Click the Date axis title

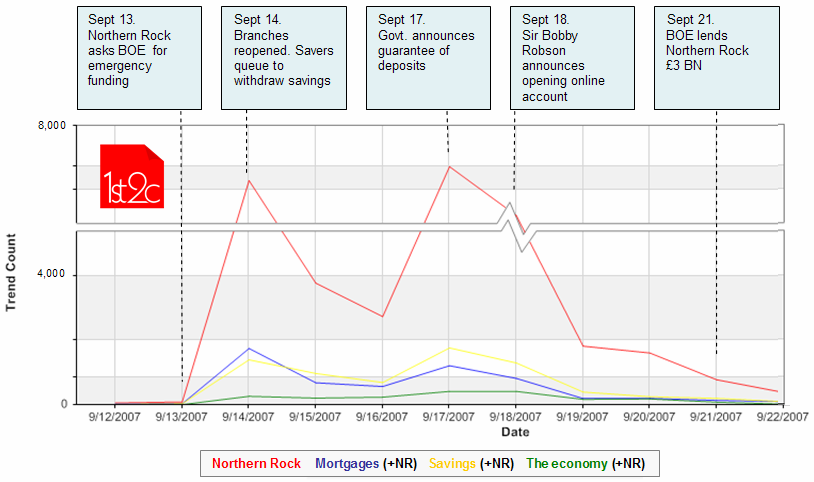point(515,432)
